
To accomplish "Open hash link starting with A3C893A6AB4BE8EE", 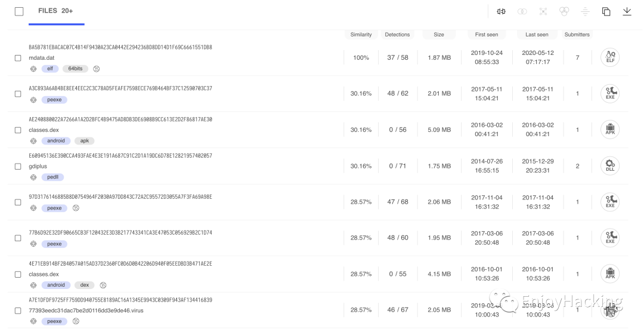I will (x=120, y=88).
